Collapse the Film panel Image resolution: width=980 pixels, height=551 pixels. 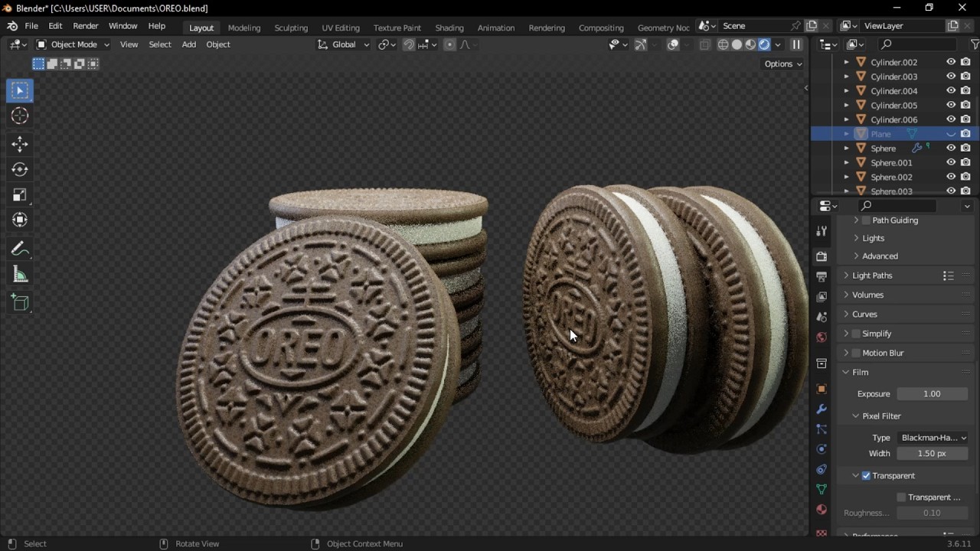pos(860,372)
